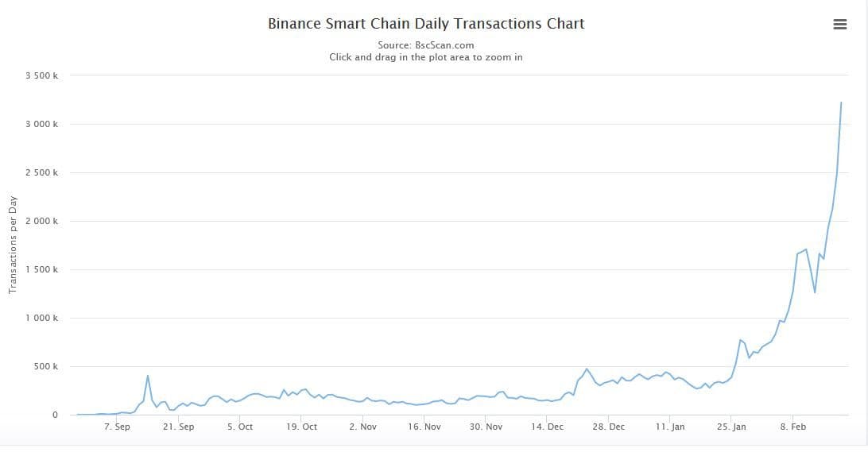Click the '1 500 k' y-axis label
Image resolution: width=868 pixels, height=452 pixels.
pos(41,269)
